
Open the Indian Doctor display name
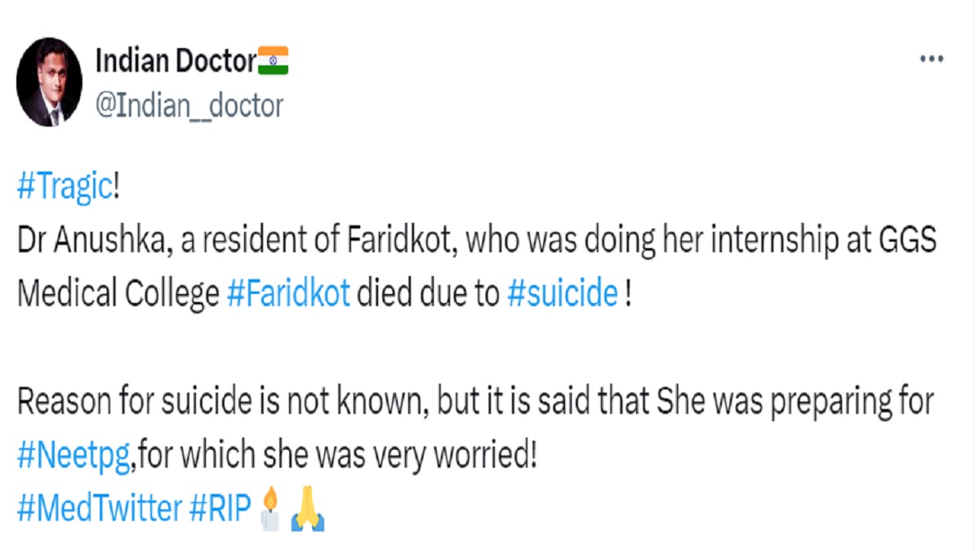tap(176, 60)
